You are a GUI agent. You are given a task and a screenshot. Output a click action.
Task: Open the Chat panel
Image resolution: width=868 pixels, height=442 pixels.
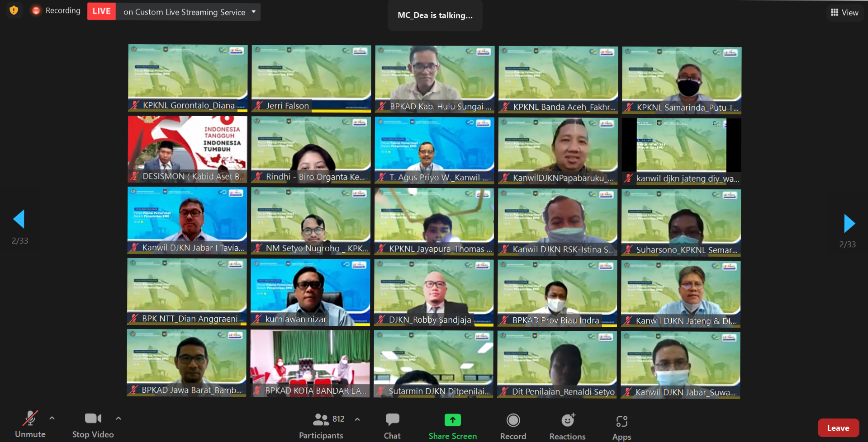point(392,426)
